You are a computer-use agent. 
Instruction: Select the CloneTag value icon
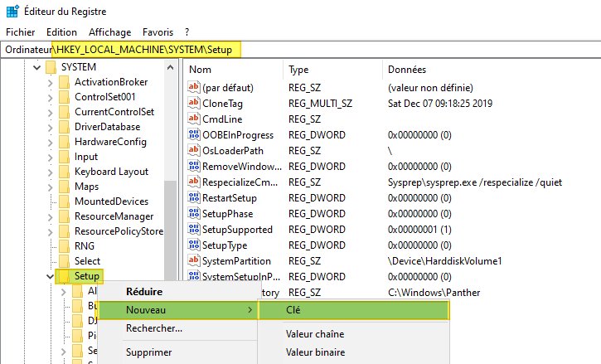click(x=193, y=103)
